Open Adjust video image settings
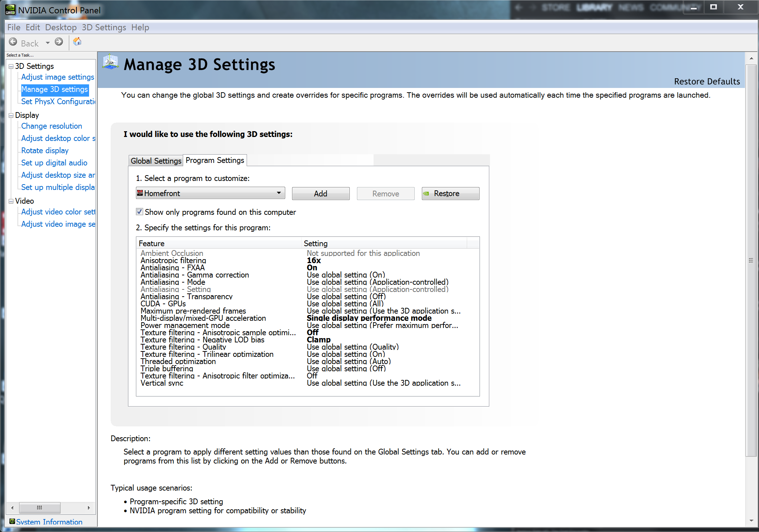Image resolution: width=759 pixels, height=532 pixels. pos(58,224)
